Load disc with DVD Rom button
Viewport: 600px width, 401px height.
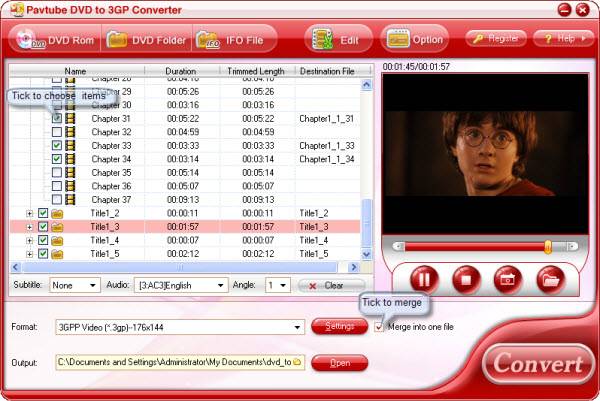(55, 39)
